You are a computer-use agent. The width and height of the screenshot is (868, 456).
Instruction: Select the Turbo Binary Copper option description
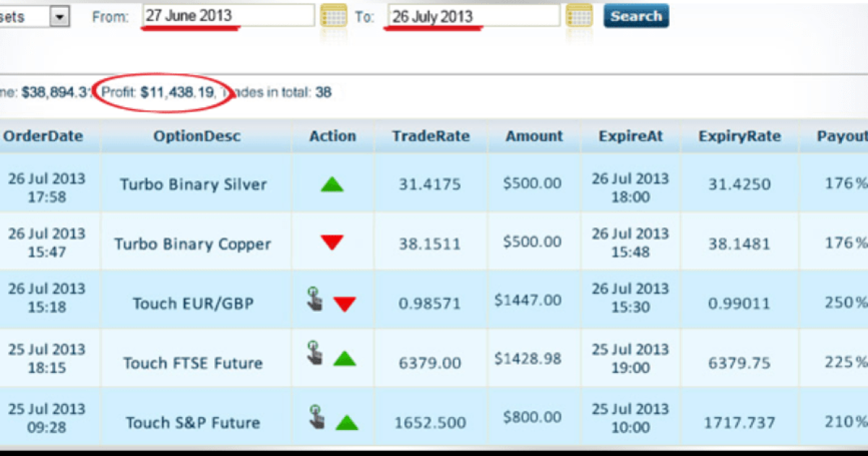(x=192, y=244)
